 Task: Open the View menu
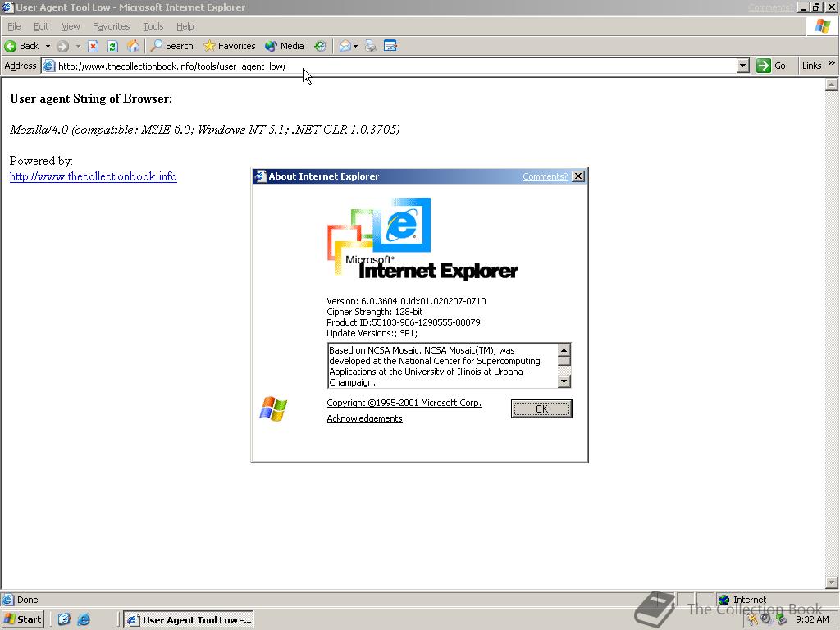click(x=71, y=26)
